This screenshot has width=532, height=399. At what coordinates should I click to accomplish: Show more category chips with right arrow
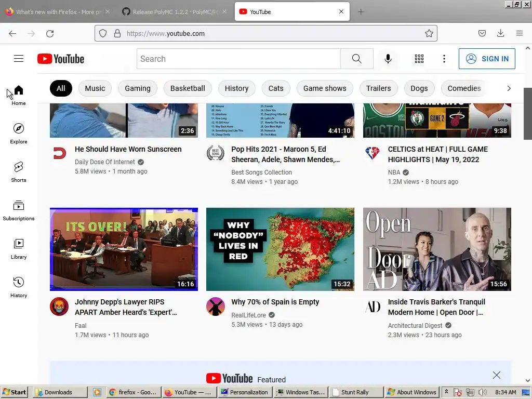click(509, 88)
